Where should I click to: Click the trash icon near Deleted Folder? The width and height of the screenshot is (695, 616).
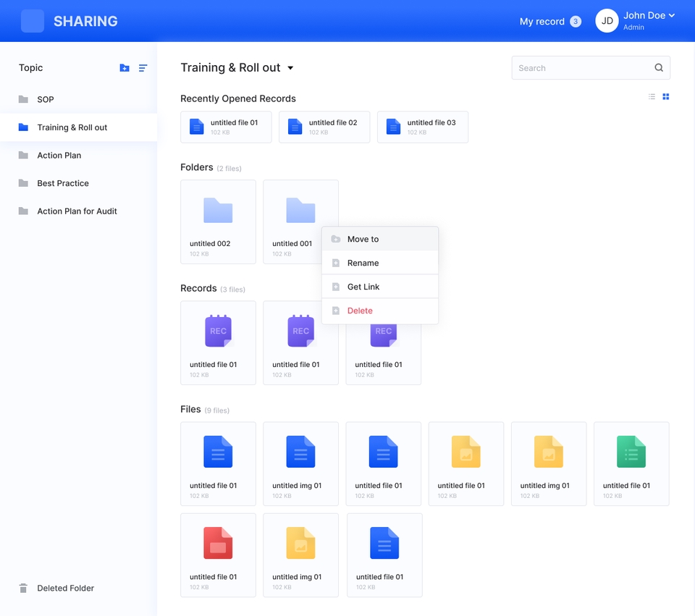[23, 588]
